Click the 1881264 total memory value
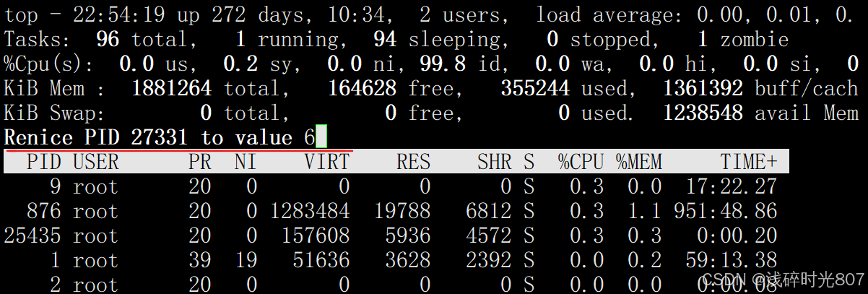This screenshot has height=294, width=868. pos(171,88)
